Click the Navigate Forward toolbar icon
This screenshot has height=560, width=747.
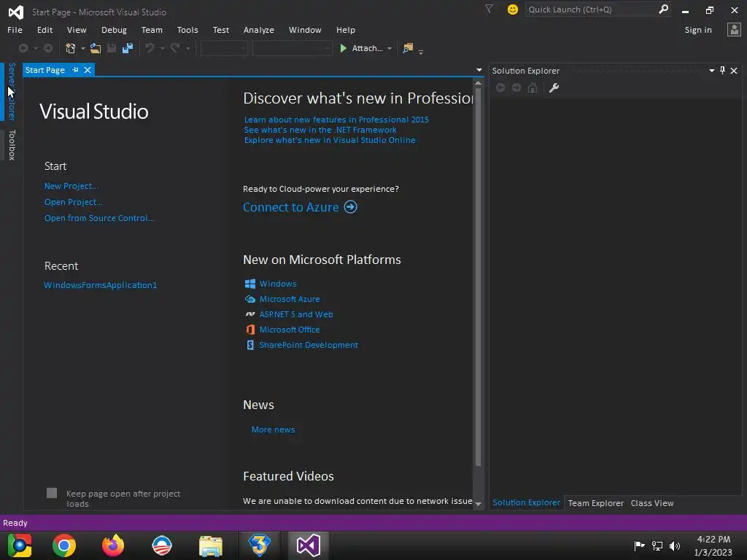[48, 48]
